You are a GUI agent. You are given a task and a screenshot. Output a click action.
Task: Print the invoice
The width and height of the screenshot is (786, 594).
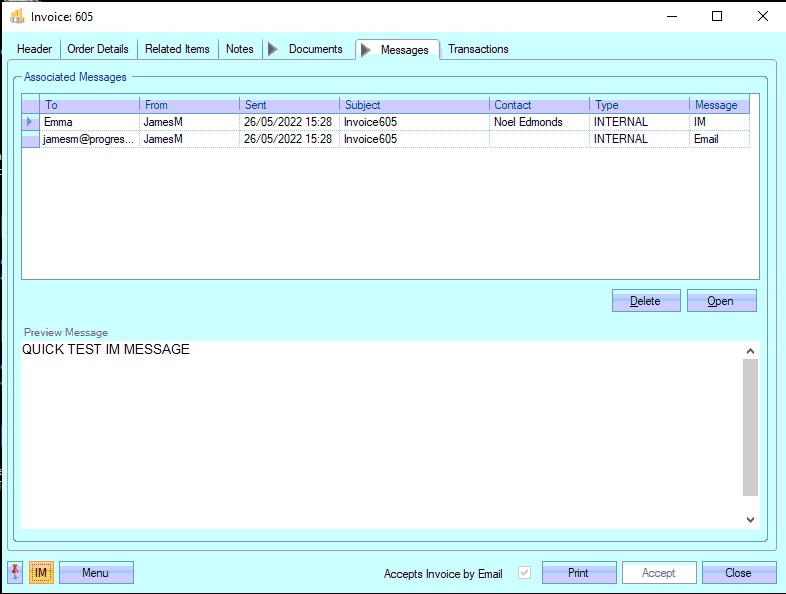(578, 573)
